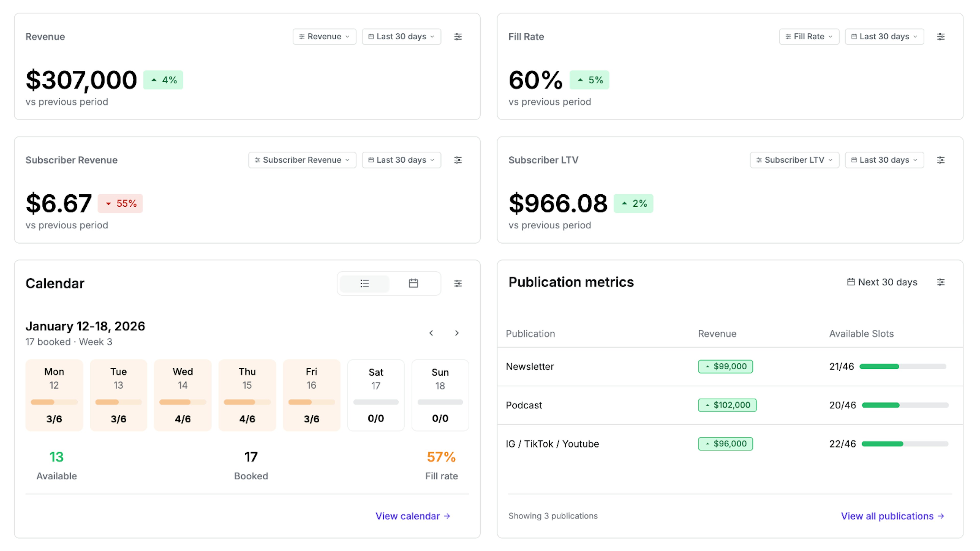Open filter settings on the Subscriber Revenue card
The width and height of the screenshot is (980, 551).
(458, 160)
